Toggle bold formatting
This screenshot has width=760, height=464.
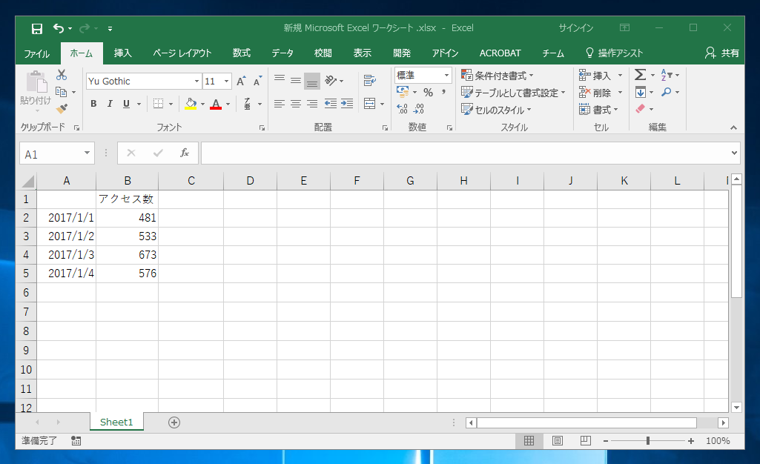click(94, 103)
